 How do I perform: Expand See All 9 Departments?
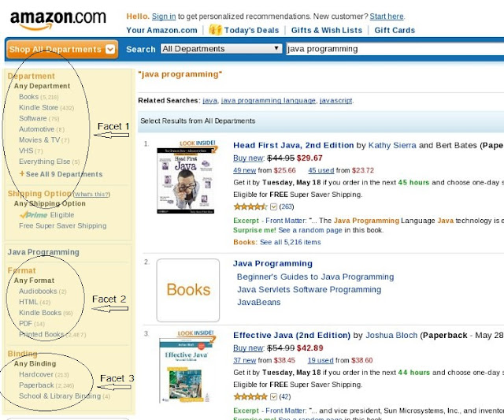pyautogui.click(x=64, y=174)
